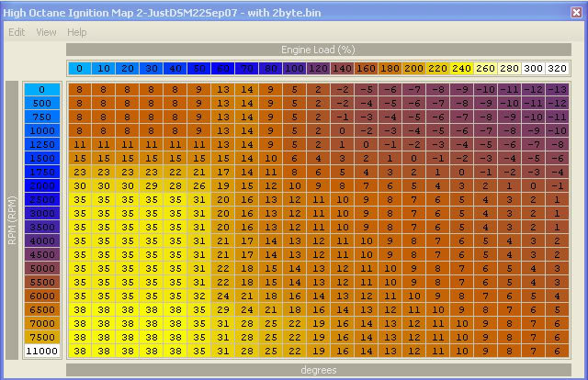Select the 500 RPM row header

pyautogui.click(x=42, y=104)
